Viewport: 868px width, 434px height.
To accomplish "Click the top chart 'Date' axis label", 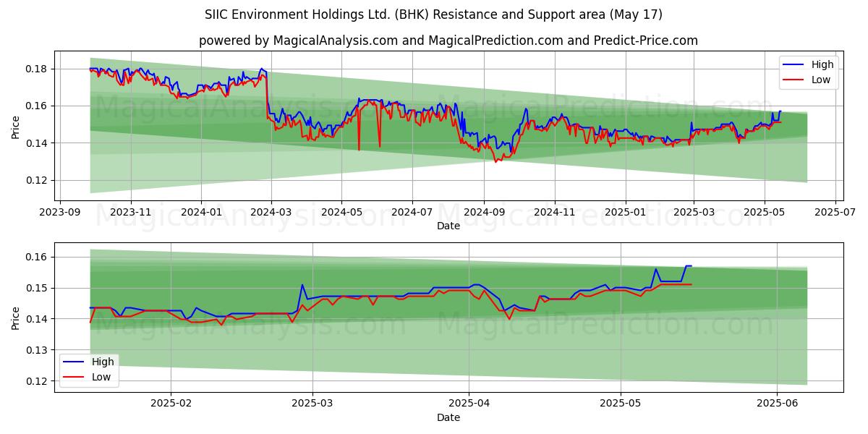I will coord(448,226).
